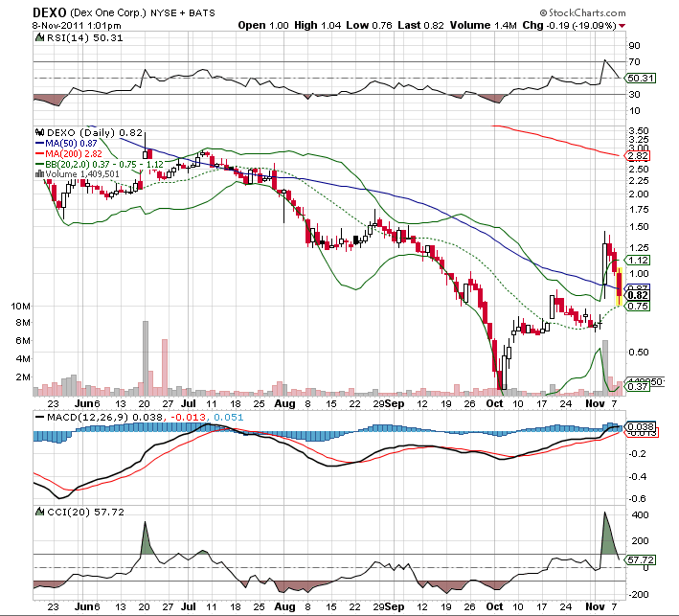Click the Volume 1.4M quote value
679x616 pixels.
click(x=484, y=25)
